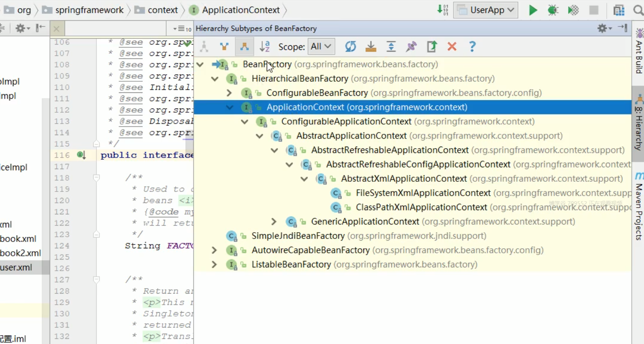Expand the GenericApplicationContext node
Image resolution: width=644 pixels, height=344 pixels.
coord(274,222)
